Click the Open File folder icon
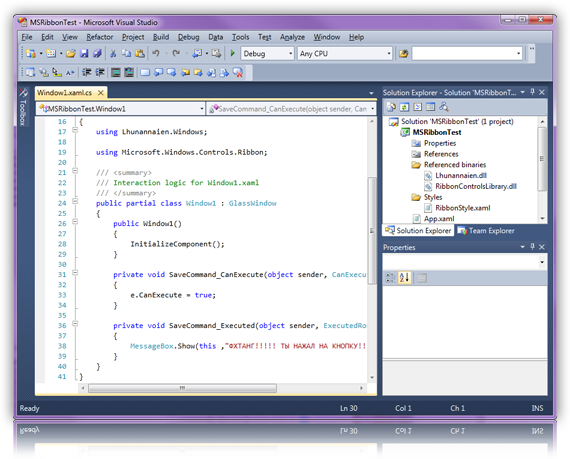This screenshot has width=570, height=459. 71,54
